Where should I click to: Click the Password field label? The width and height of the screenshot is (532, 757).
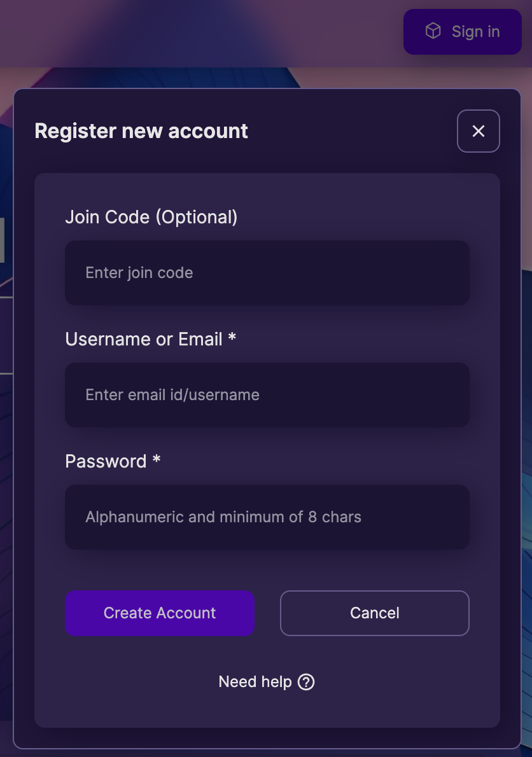(106, 461)
